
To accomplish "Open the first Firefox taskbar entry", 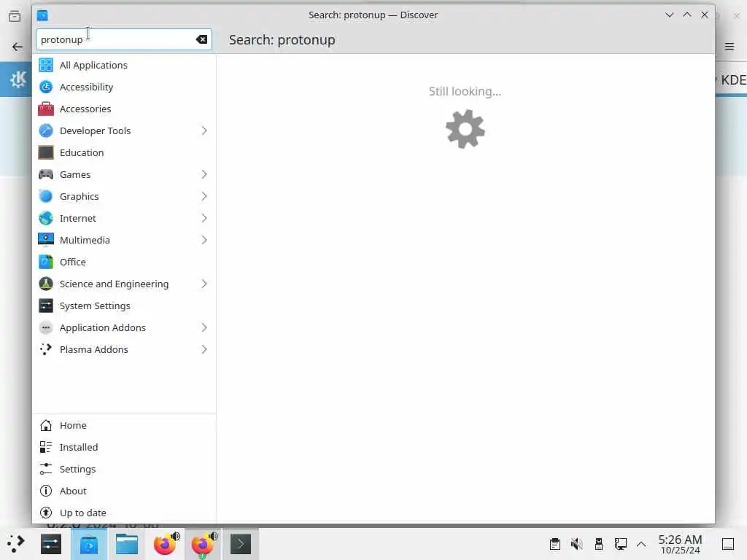I will [x=165, y=544].
